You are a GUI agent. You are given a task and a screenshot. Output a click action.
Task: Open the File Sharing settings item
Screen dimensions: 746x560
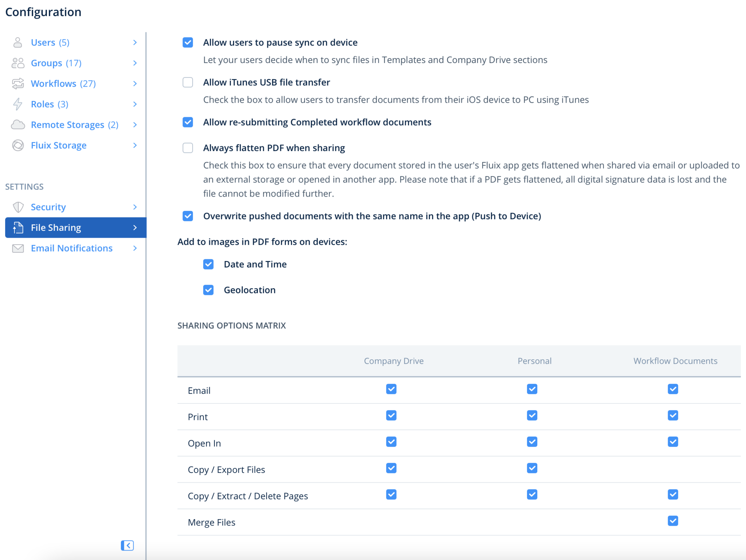56,228
